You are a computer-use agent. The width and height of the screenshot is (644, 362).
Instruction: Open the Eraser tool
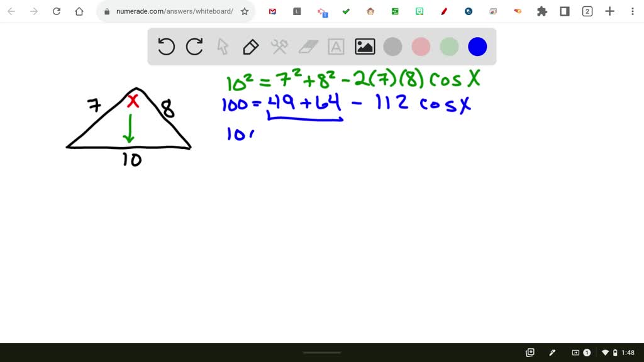point(308,47)
